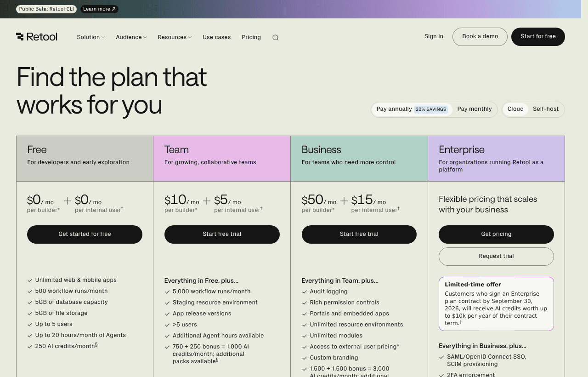588x377 pixels.
Task: Click the Find the plan headline
Action: (112, 91)
